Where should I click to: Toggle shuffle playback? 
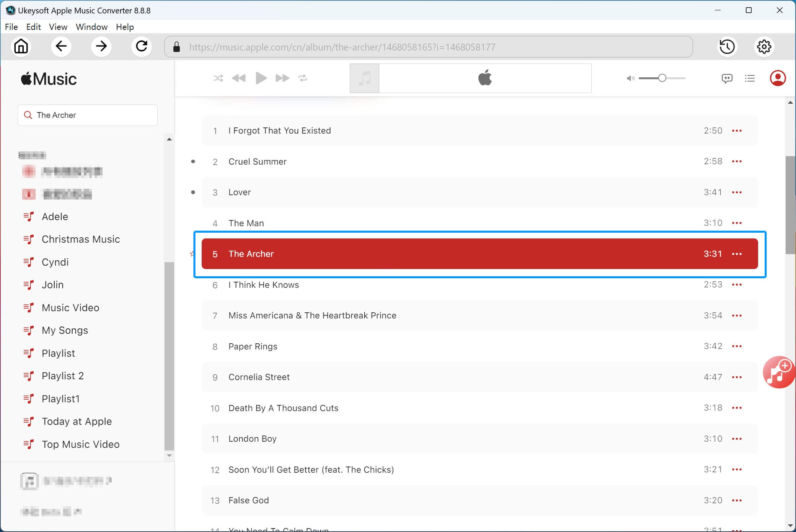tap(218, 78)
